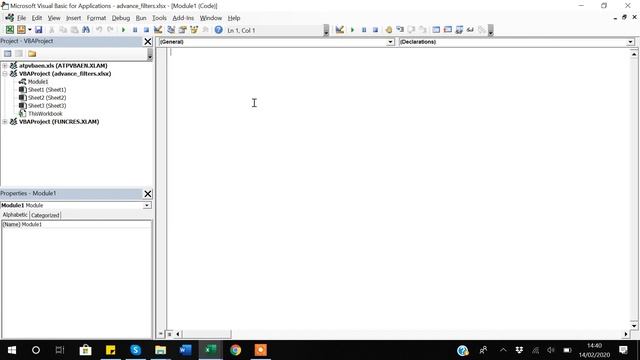The width and height of the screenshot is (640, 360).
Task: Toggle Design Mode on Standard toolbar
Action: (x=158, y=30)
